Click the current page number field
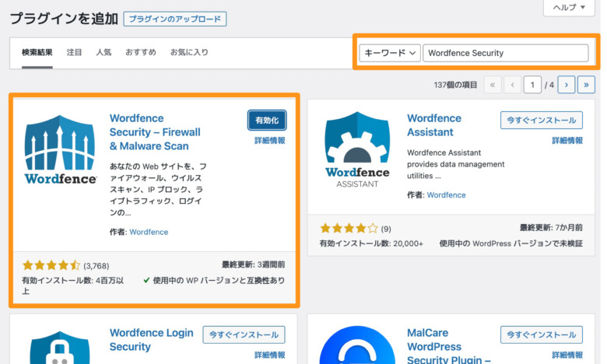The image size is (607, 364). tap(532, 85)
